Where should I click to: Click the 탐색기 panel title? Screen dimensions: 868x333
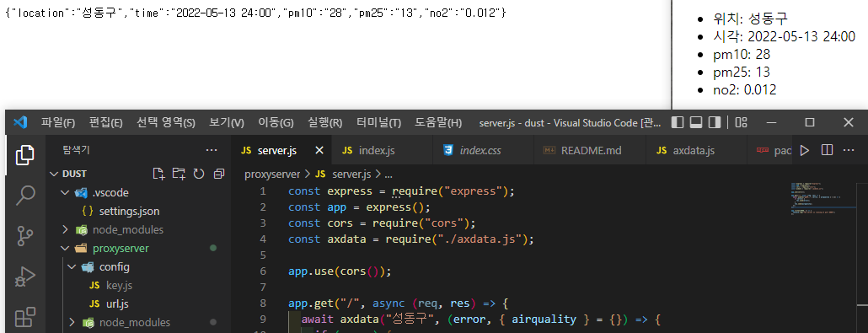(x=77, y=149)
